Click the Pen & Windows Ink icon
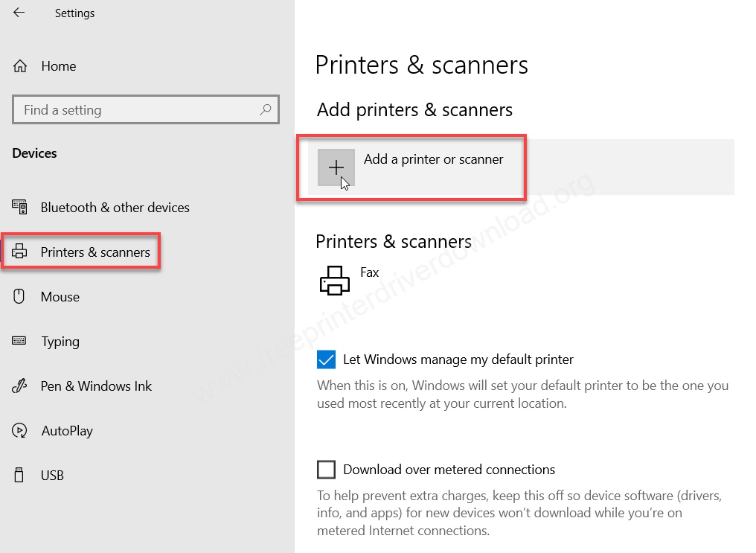 19,386
